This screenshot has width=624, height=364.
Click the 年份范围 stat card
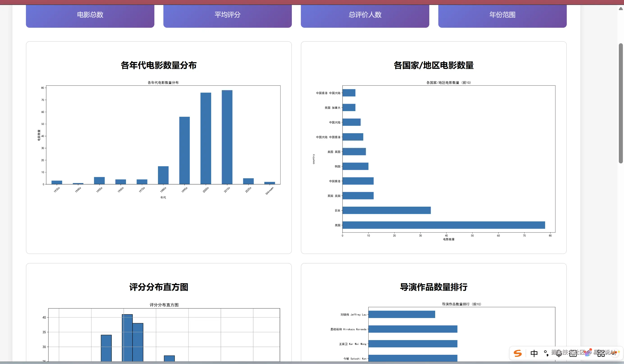point(502,15)
